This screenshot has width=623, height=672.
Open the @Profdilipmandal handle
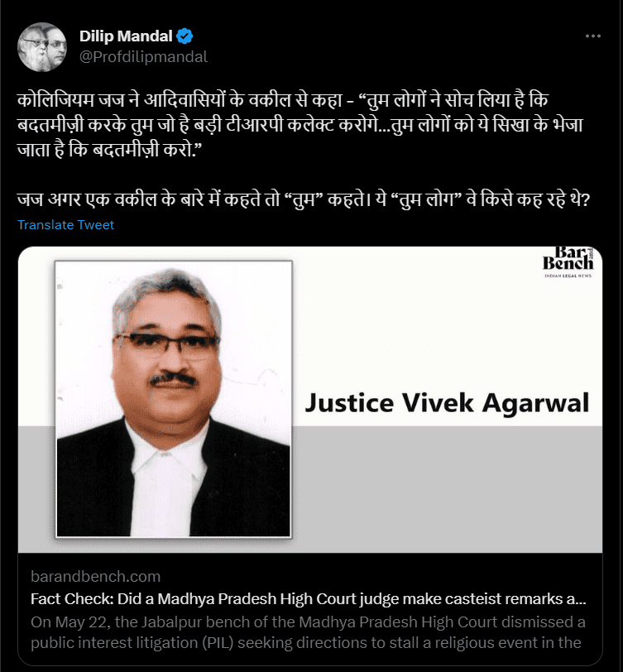[x=143, y=57]
